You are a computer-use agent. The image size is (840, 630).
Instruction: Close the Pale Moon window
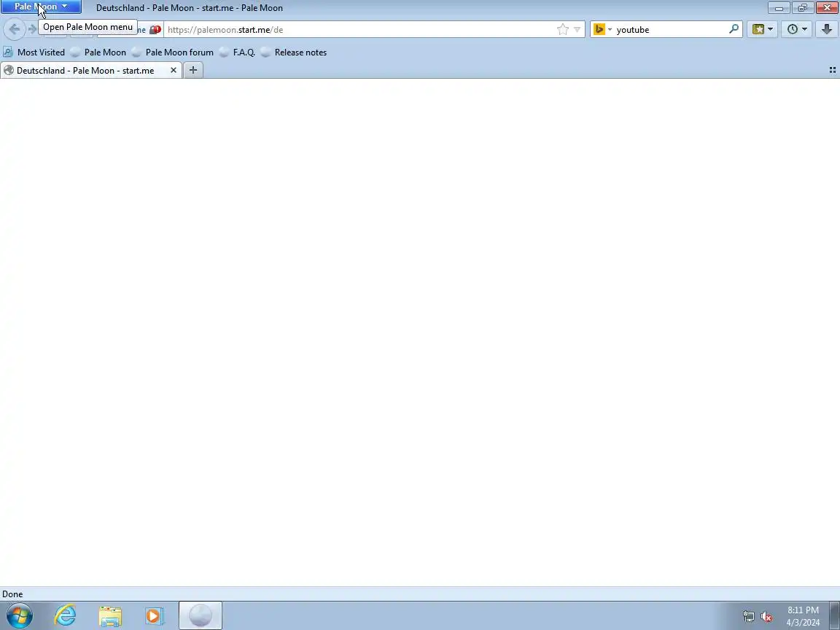[827, 7]
